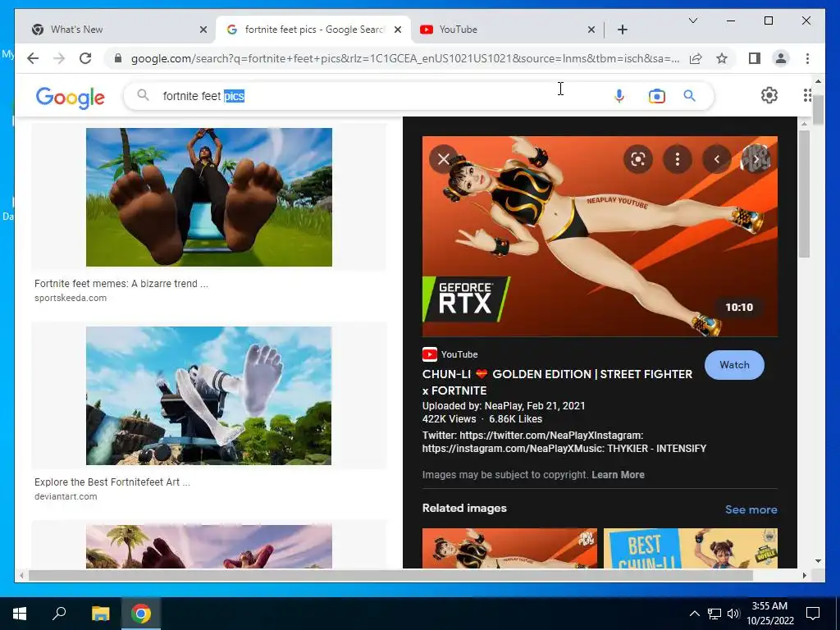Image resolution: width=840 pixels, height=630 pixels.
Task: Open a new browser tab
Action: tap(623, 30)
